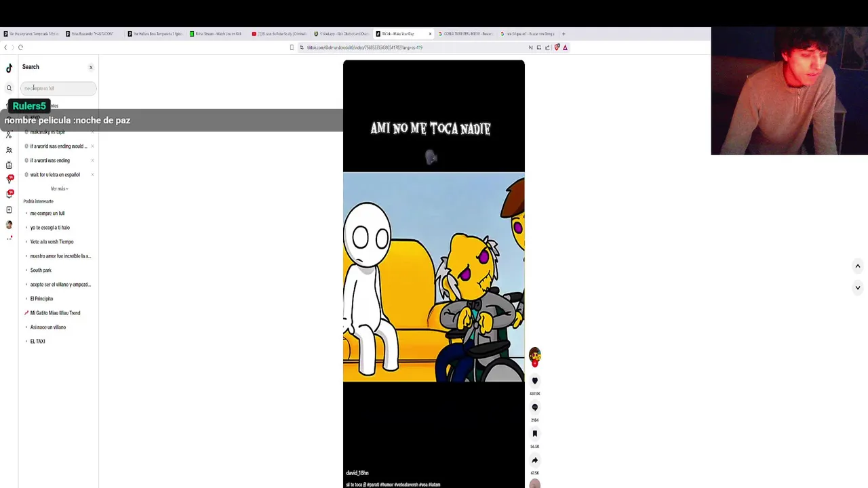Remove 'wait for u letra en español' entry
This screenshot has height=488, width=868.
(x=92, y=175)
